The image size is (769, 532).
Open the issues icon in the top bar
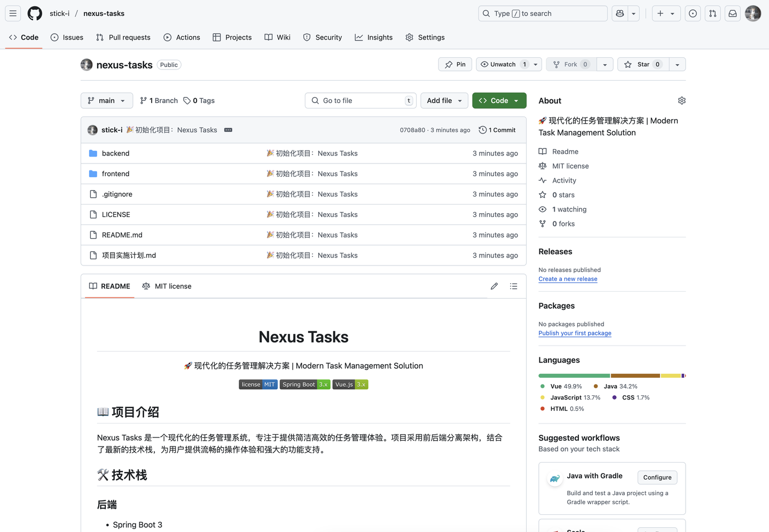(693, 13)
